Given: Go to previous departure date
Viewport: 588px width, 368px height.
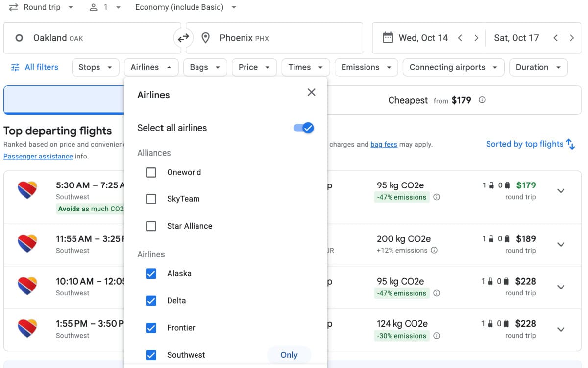Looking at the screenshot, I should pyautogui.click(x=460, y=38).
